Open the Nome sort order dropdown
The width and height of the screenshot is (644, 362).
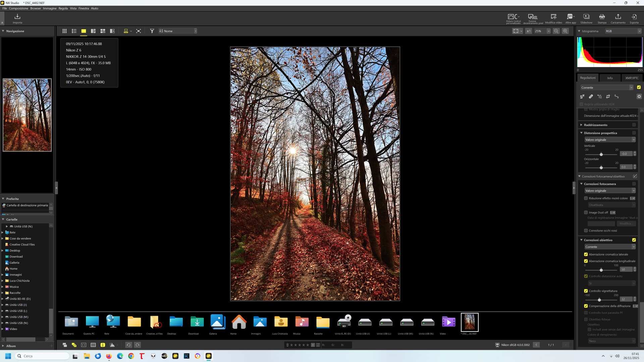point(178,31)
